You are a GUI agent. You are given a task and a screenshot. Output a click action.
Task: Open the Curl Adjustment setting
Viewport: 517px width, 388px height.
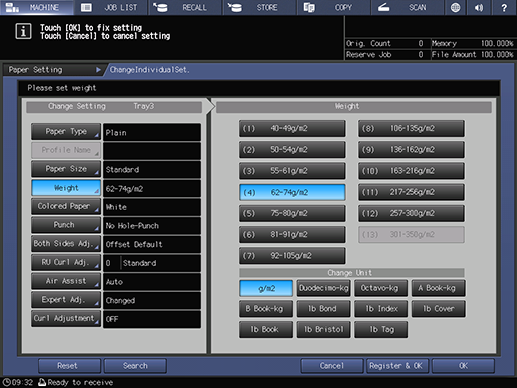coord(66,318)
